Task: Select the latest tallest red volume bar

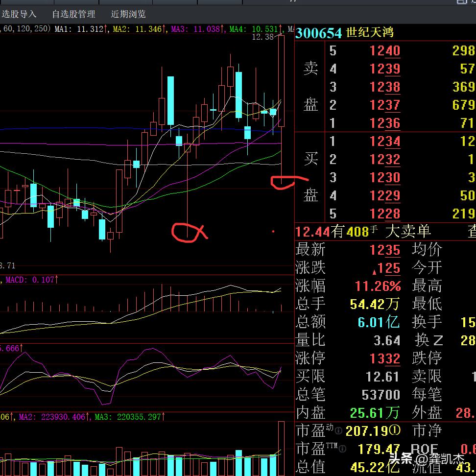Action: pos(282,449)
